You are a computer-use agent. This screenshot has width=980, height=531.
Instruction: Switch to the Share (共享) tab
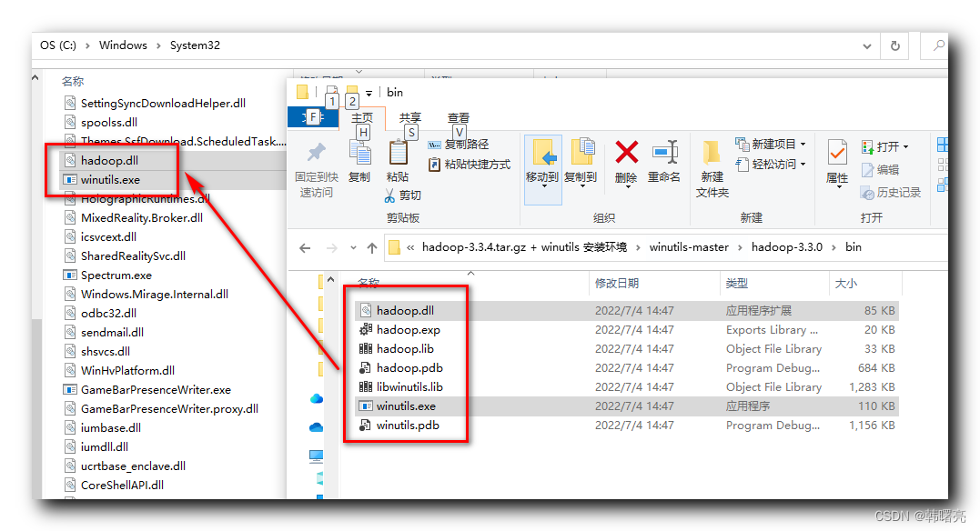(x=410, y=118)
